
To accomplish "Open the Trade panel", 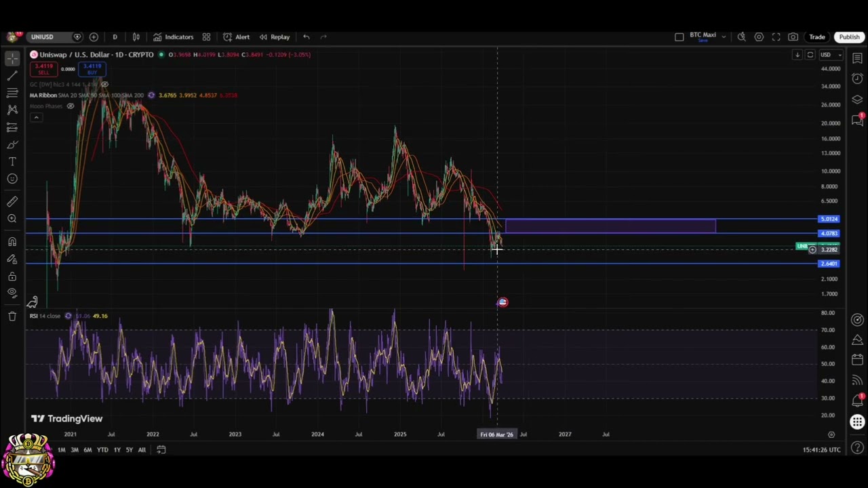I will click(817, 37).
